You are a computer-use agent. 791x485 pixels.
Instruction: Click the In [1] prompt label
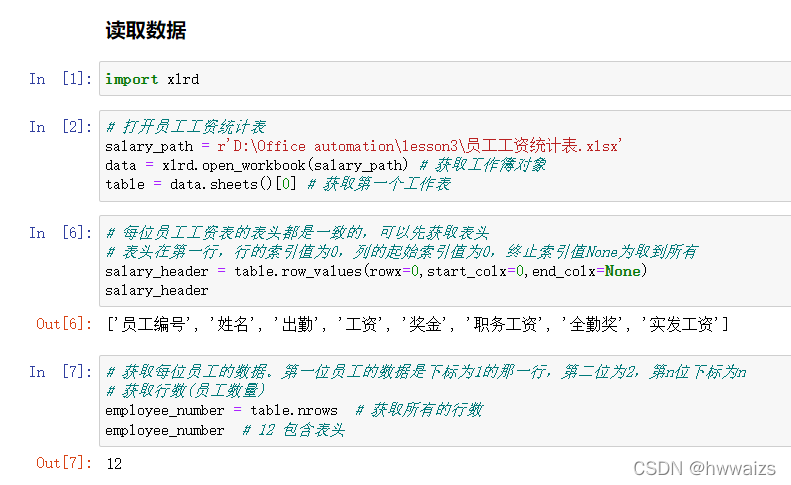tap(61, 79)
